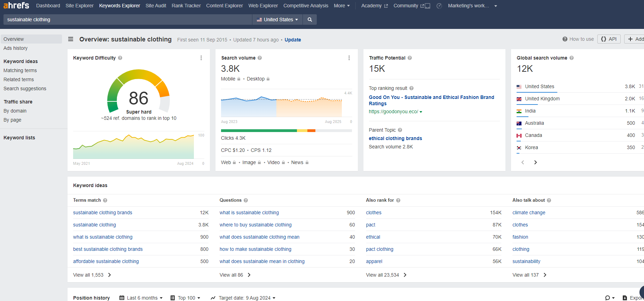Click help icon beside Also talk about
Image resolution: width=644 pixels, height=301 pixels.
[549, 200]
